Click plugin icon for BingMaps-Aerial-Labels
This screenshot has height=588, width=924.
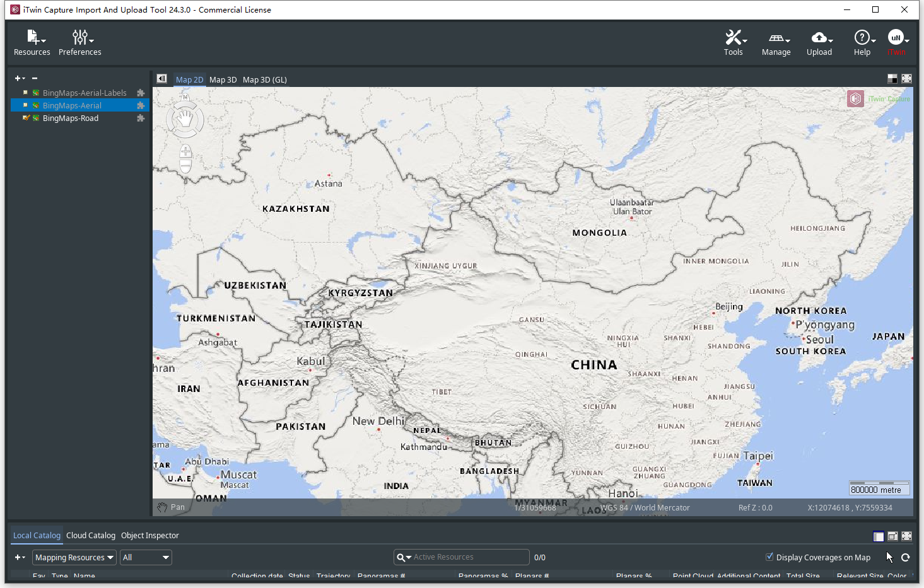tap(141, 93)
